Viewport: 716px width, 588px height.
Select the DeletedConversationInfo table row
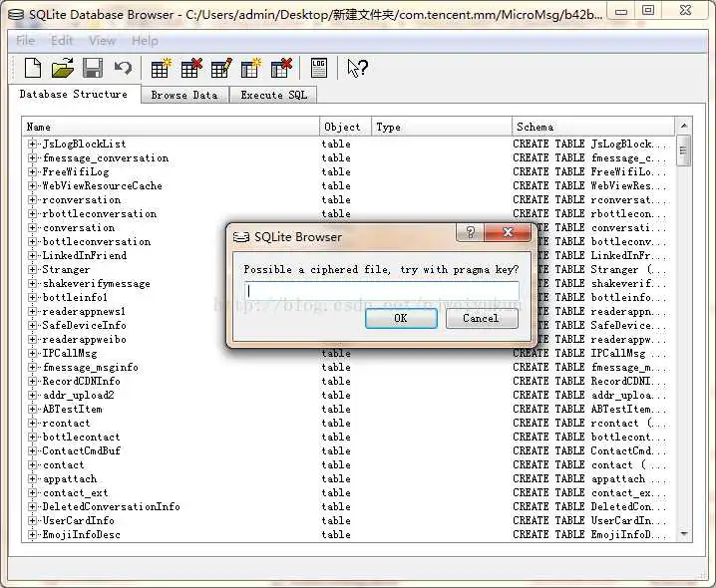click(x=111, y=506)
